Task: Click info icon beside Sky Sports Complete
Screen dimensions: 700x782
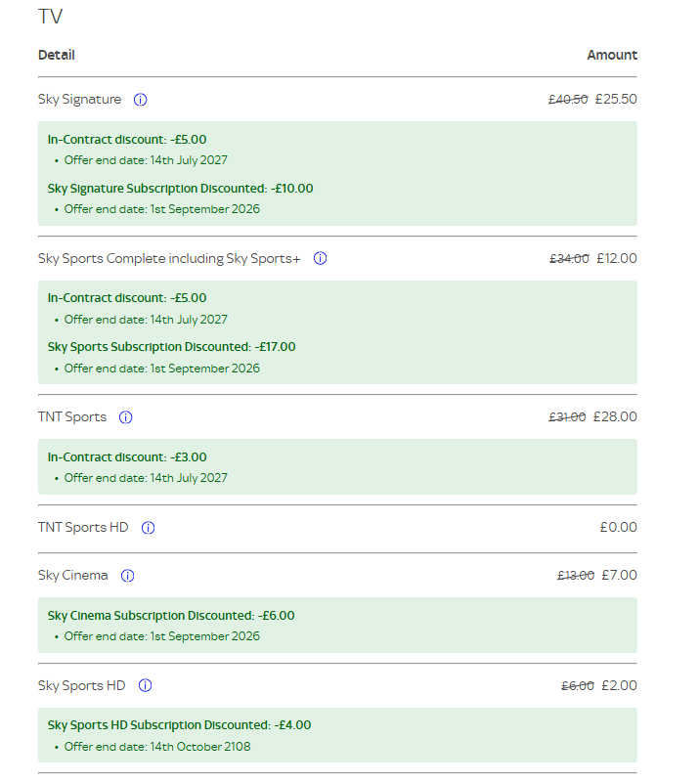Action: pos(320,258)
